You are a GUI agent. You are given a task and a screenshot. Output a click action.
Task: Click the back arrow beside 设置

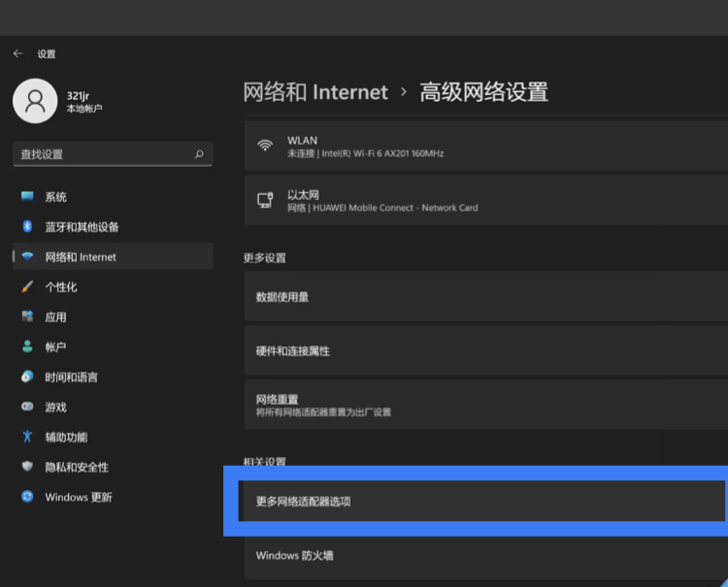[18, 53]
